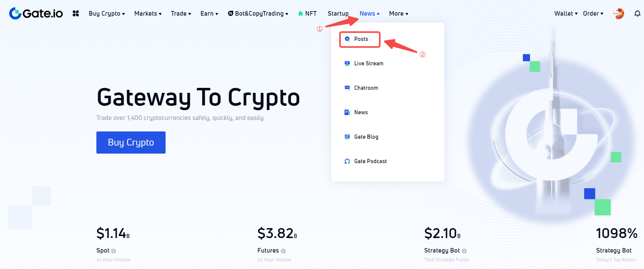644x269 pixels.
Task: Expand the Buy Crypto dropdown in navbar
Action: (107, 13)
